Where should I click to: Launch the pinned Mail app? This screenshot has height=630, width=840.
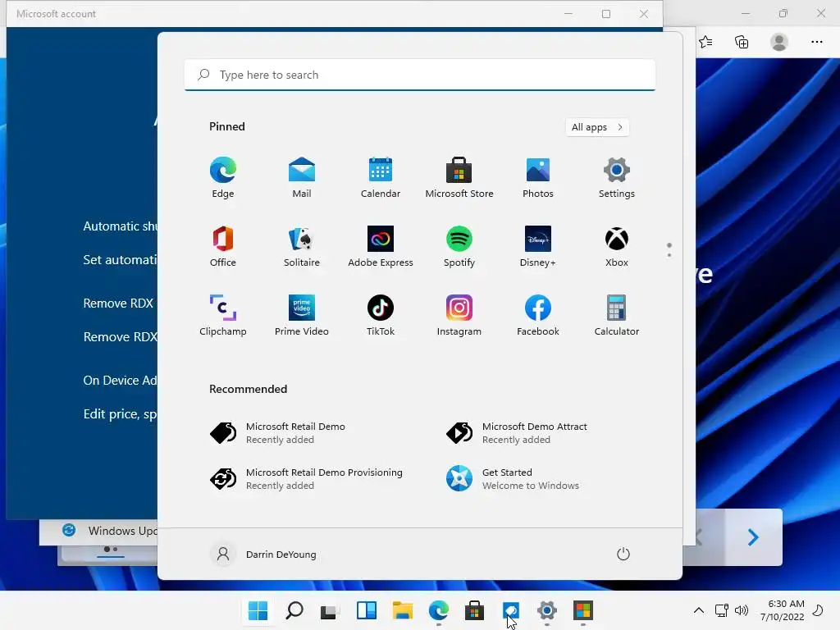(x=302, y=178)
